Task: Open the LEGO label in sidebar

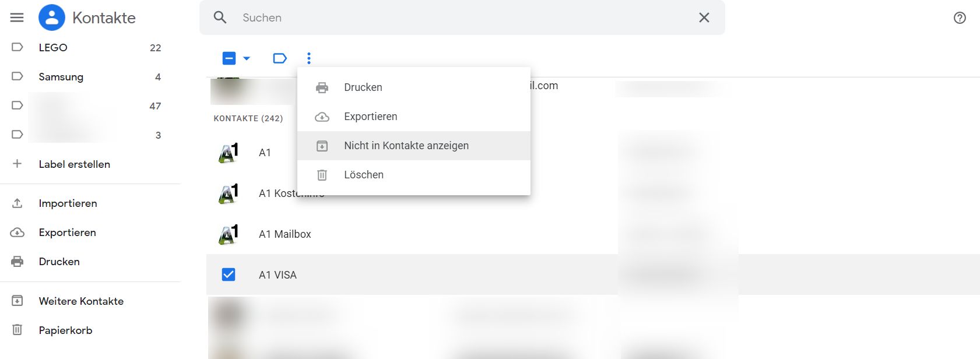Action: (x=53, y=48)
